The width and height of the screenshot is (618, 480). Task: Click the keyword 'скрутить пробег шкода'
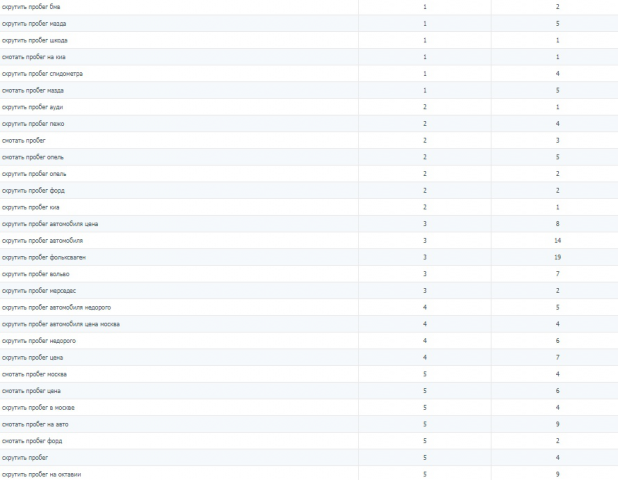point(35,40)
